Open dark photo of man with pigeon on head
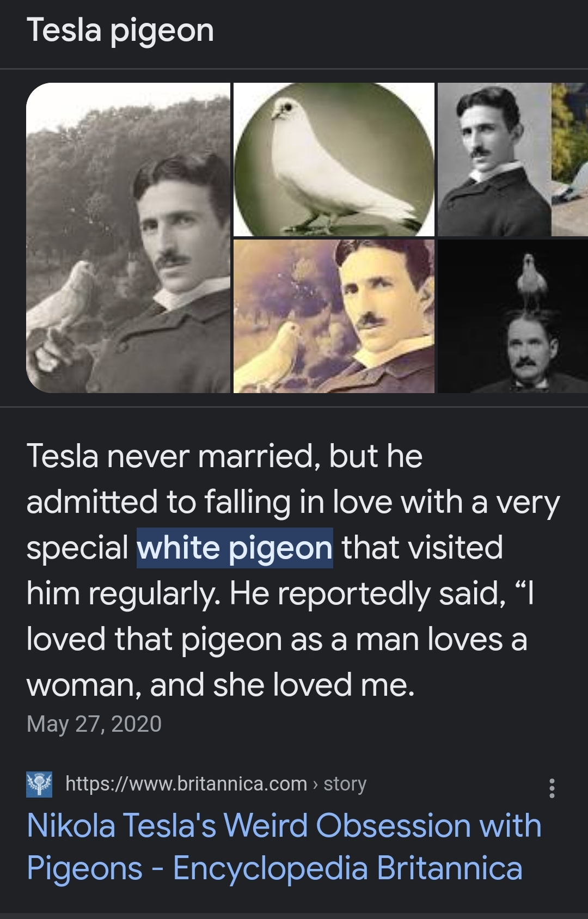This screenshot has width=588, height=919. [x=513, y=316]
